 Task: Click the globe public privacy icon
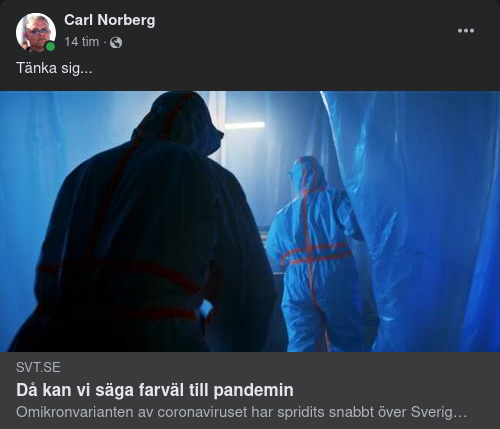(x=116, y=42)
